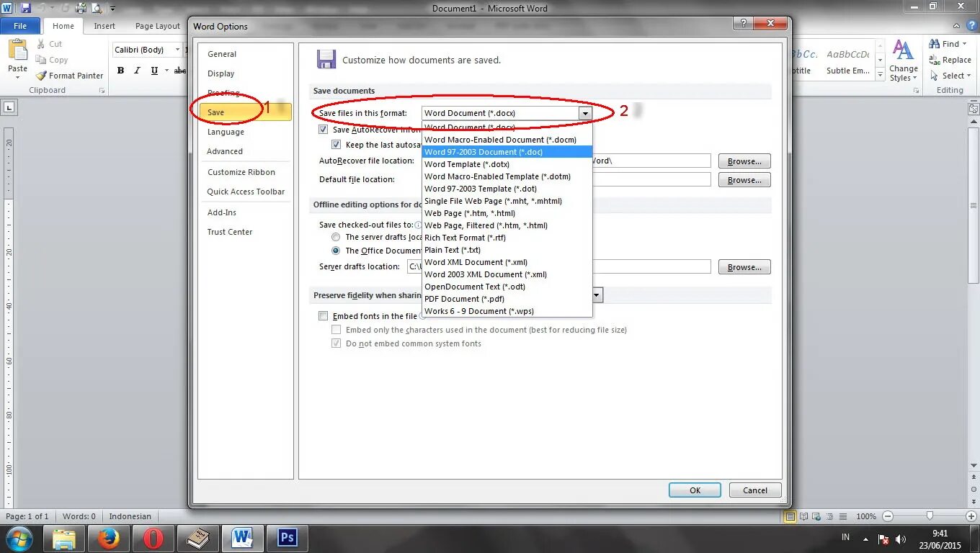Viewport: 980px width, 553px height.
Task: Browse for Default file location
Action: [x=744, y=180]
